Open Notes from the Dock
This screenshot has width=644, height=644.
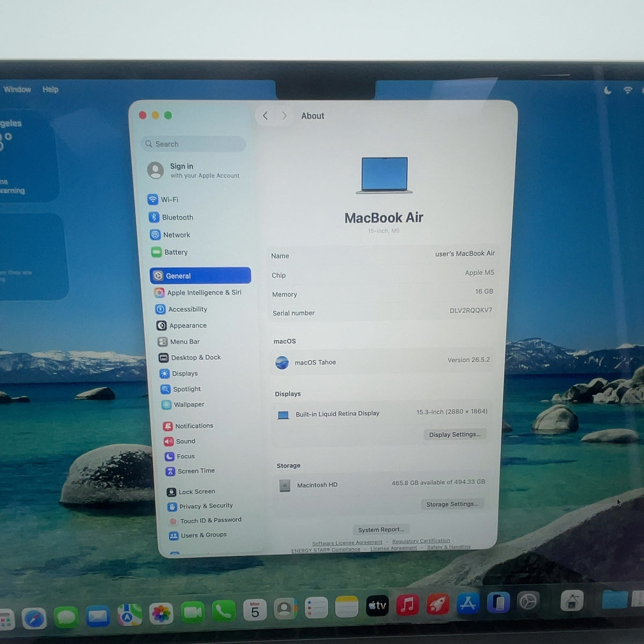347,607
